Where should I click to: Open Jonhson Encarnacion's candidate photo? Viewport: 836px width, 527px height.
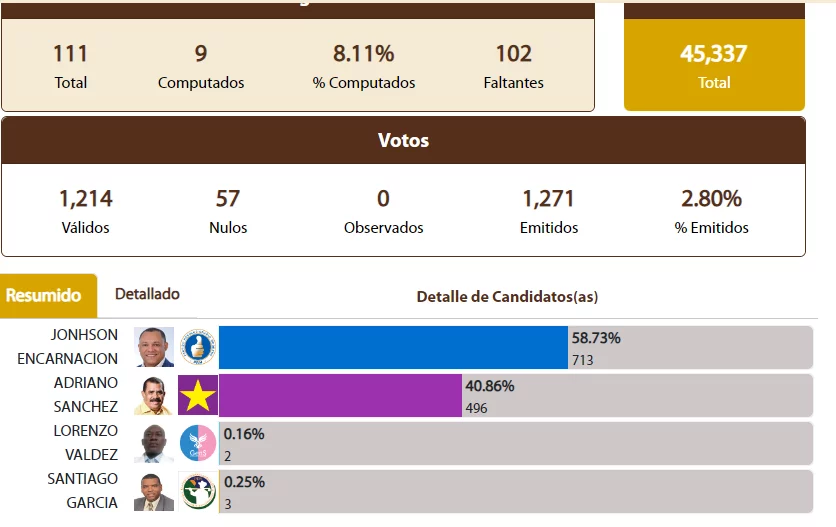pyautogui.click(x=154, y=347)
